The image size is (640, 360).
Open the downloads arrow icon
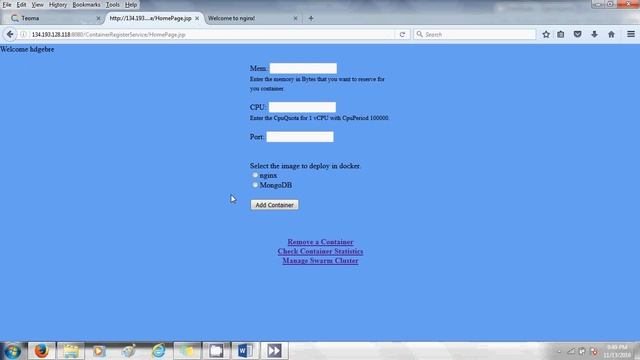[x=594, y=34]
